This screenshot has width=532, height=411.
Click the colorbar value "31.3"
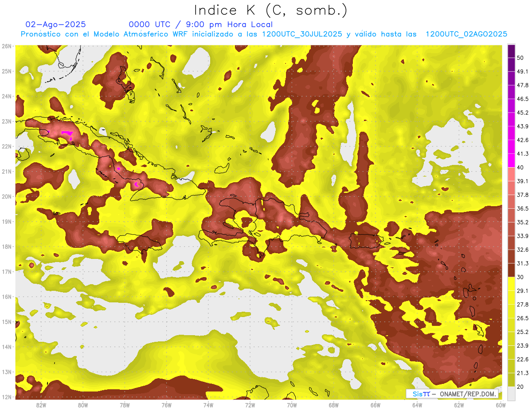523,263
